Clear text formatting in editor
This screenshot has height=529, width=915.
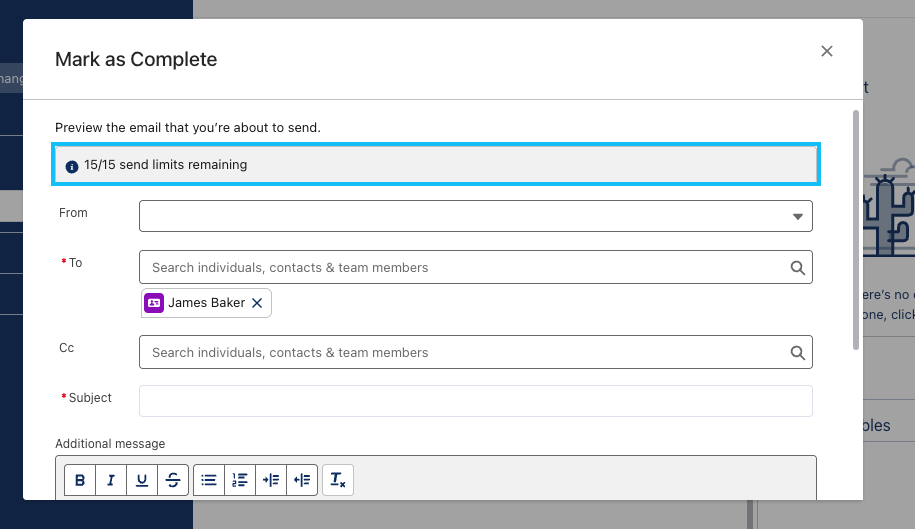pyautogui.click(x=338, y=480)
